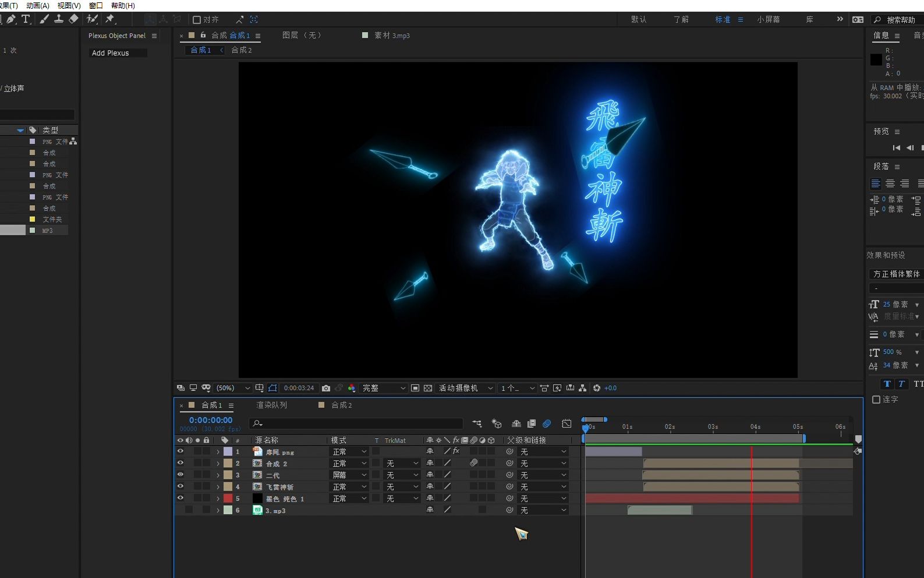The height and width of the screenshot is (578, 924).
Task: Click the timeline layer search field
Action: 356,424
